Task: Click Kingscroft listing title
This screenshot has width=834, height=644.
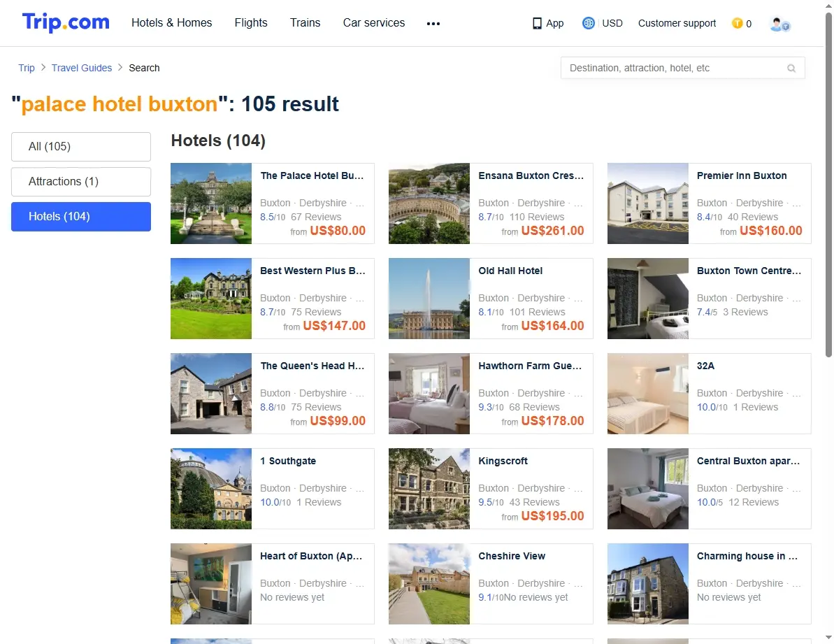Action: click(503, 461)
